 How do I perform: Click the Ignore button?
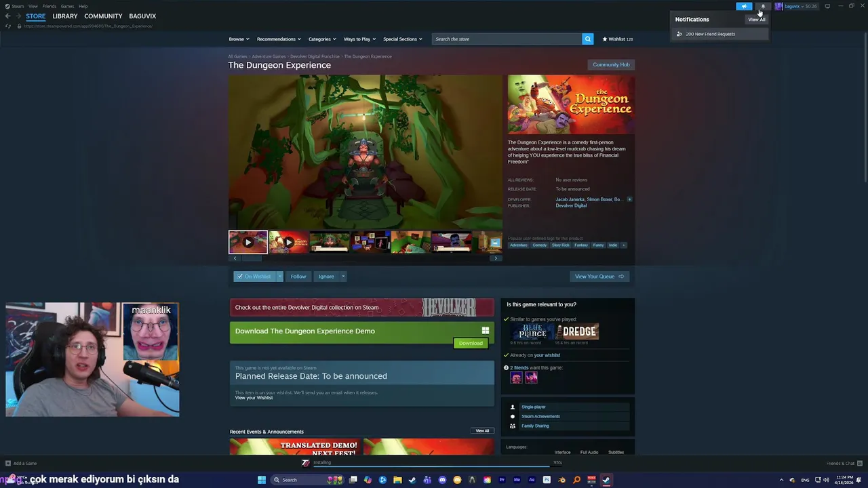pyautogui.click(x=326, y=277)
